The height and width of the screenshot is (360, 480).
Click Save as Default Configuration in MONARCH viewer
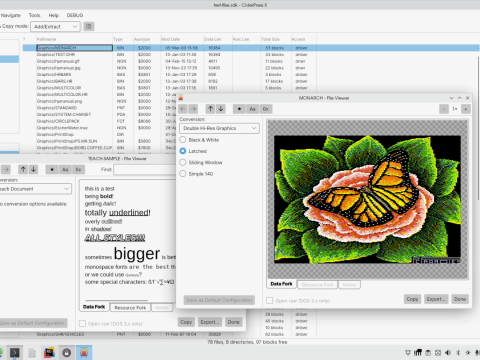point(219,300)
